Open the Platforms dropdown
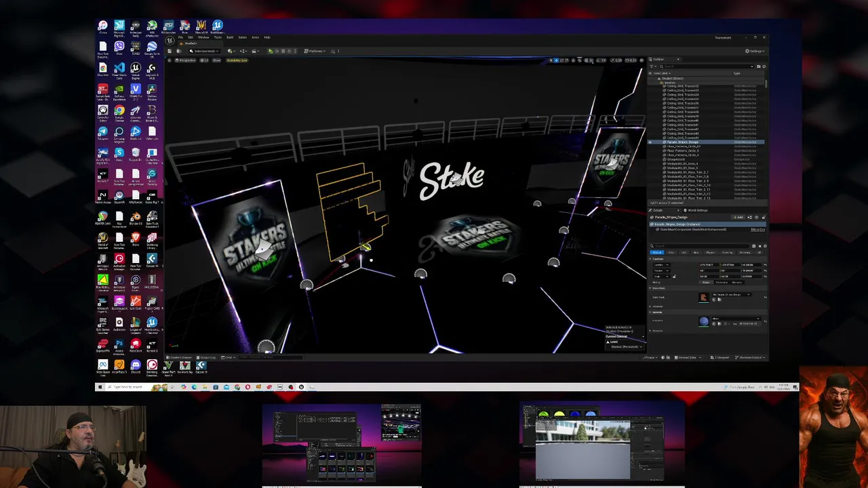 [x=315, y=51]
